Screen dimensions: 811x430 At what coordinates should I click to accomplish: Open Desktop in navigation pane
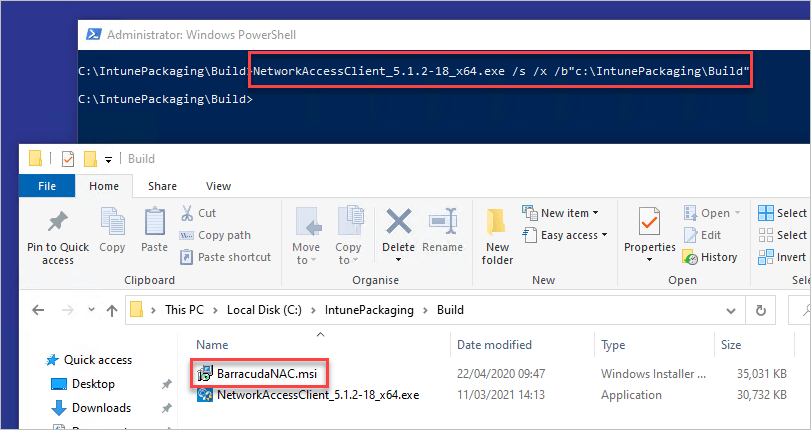point(93,384)
